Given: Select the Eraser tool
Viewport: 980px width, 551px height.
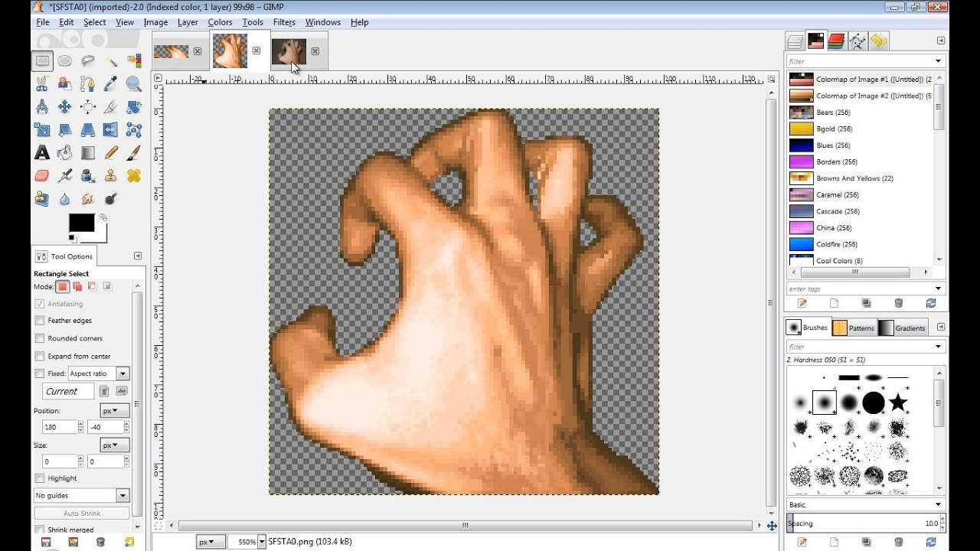Looking at the screenshot, I should [42, 176].
